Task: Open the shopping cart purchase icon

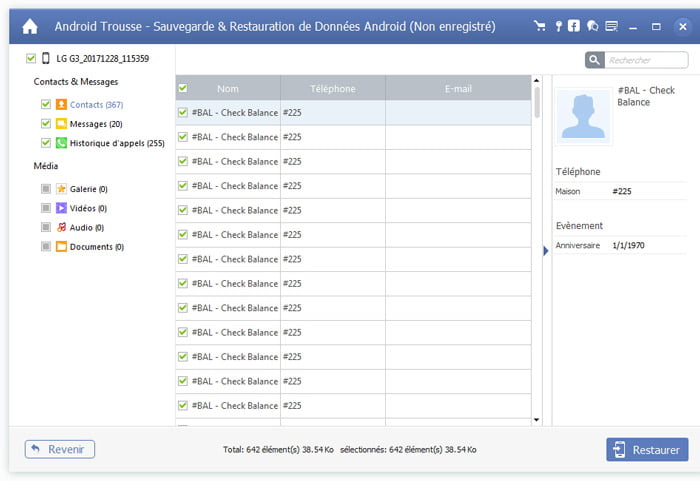Action: click(x=541, y=26)
